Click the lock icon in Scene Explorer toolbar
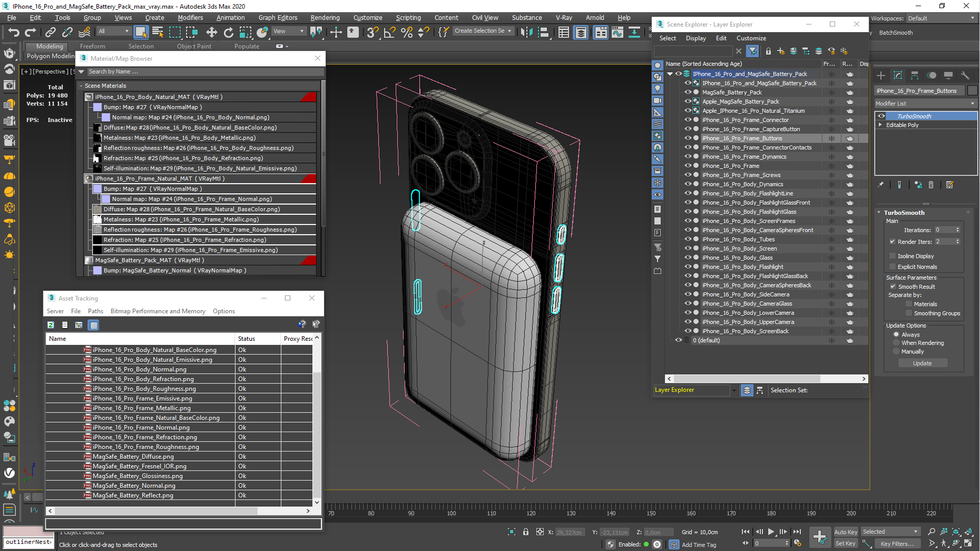The image size is (980, 551). [768, 51]
